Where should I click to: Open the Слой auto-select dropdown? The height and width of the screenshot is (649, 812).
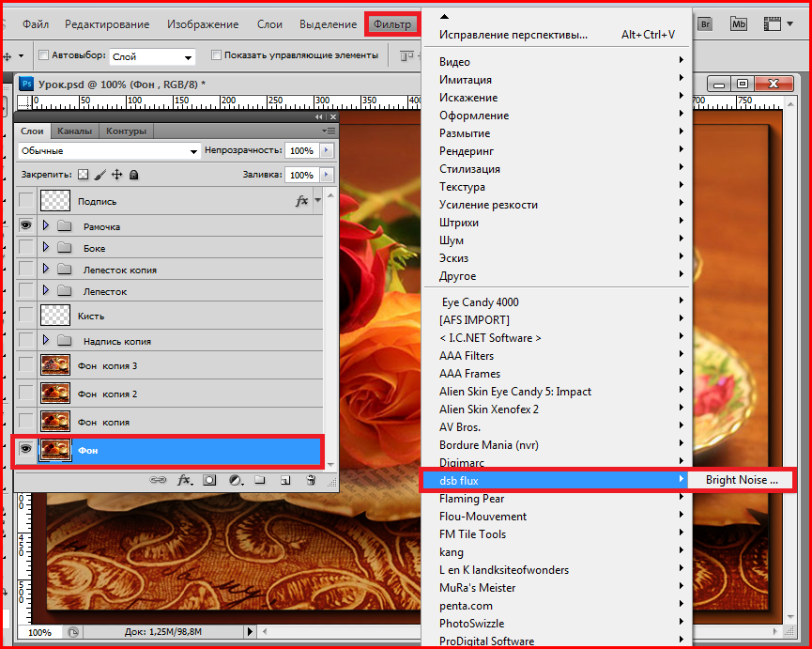coord(152,56)
